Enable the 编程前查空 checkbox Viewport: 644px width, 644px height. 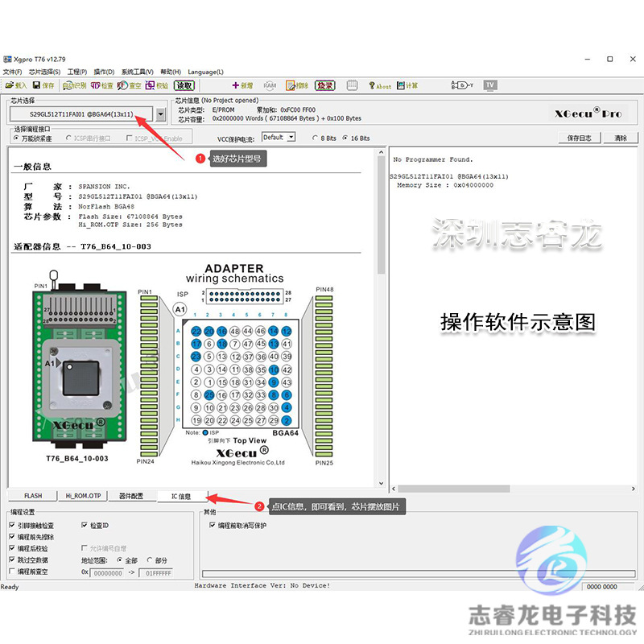point(12,571)
